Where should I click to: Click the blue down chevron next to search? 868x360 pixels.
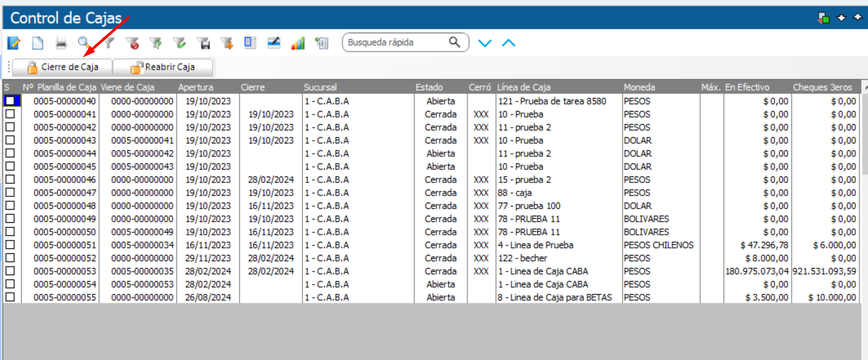[484, 43]
